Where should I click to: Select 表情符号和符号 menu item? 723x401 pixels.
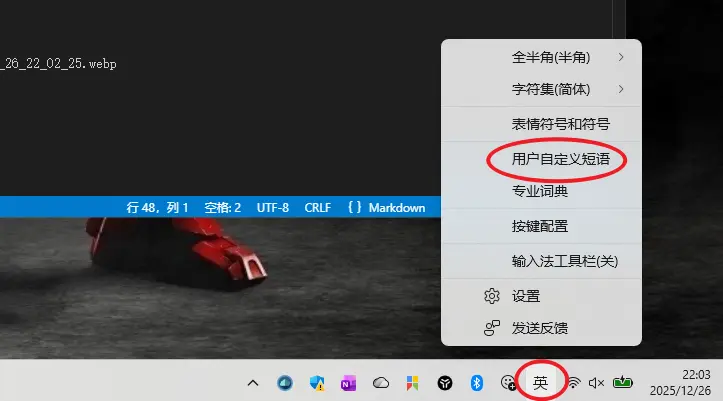541,124
